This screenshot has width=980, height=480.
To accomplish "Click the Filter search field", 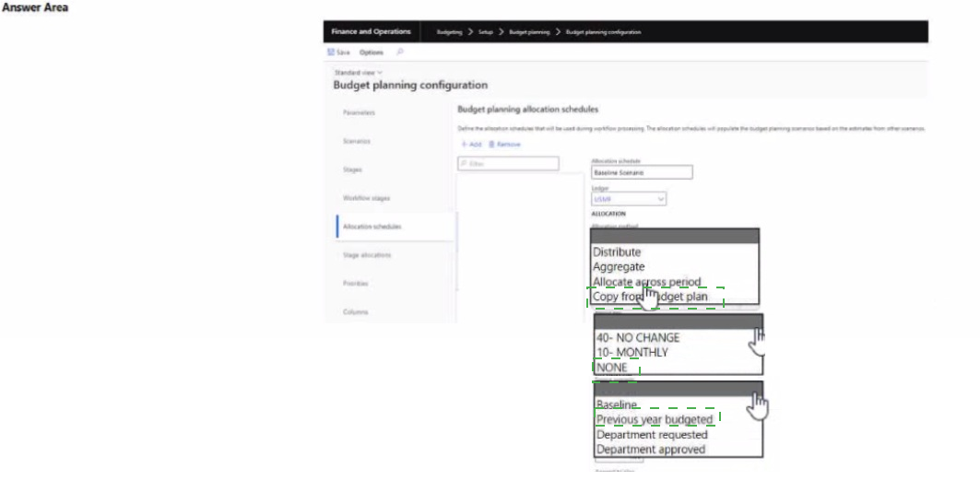I will [509, 164].
